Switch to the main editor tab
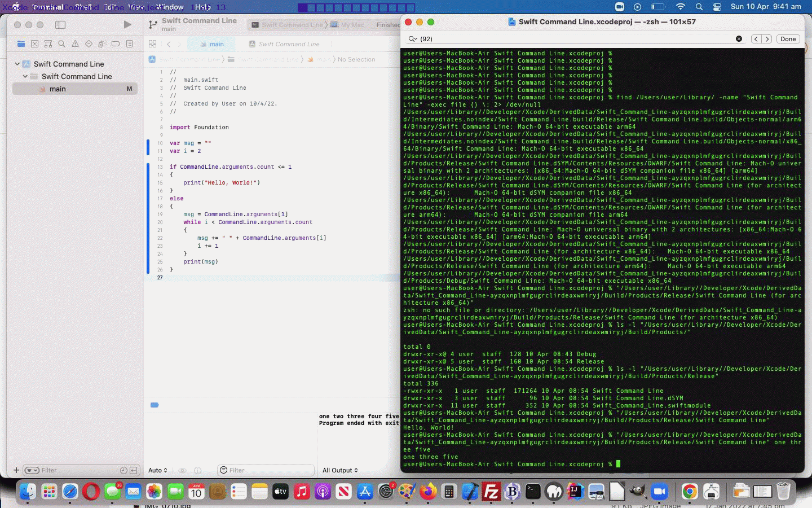Viewport: 812px width, 508px height. [x=212, y=43]
